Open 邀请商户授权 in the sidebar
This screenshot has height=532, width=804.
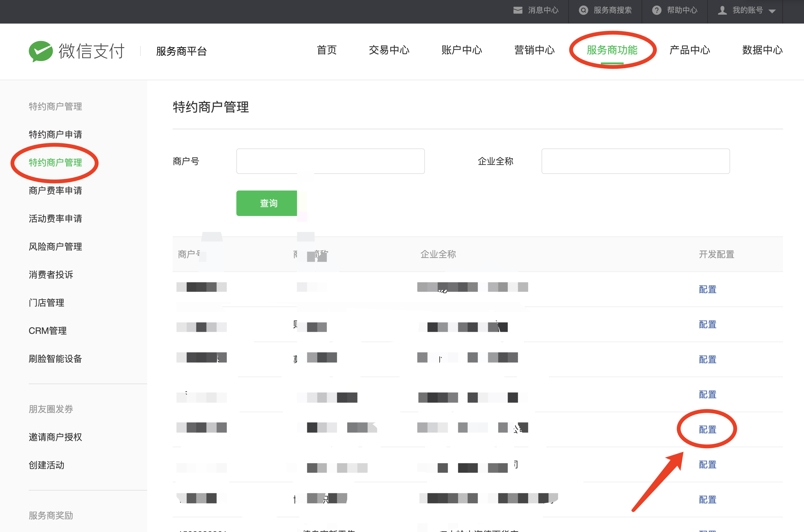pos(55,437)
